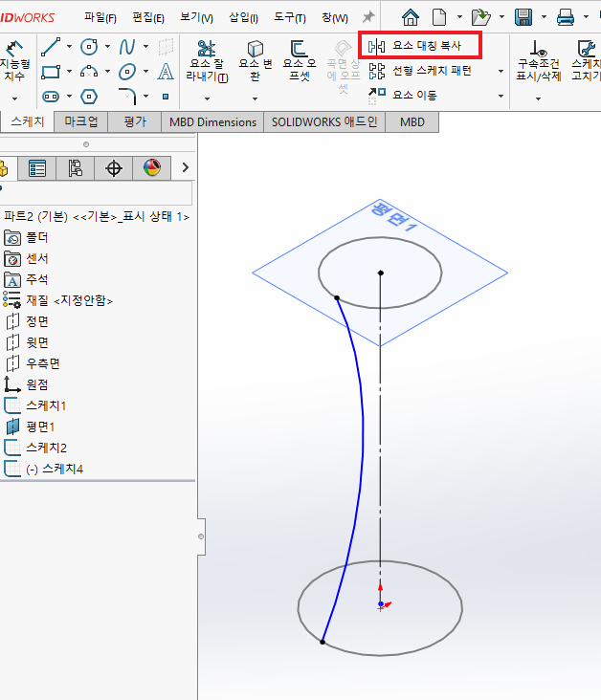Select the sketch Point tool

[x=166, y=97]
